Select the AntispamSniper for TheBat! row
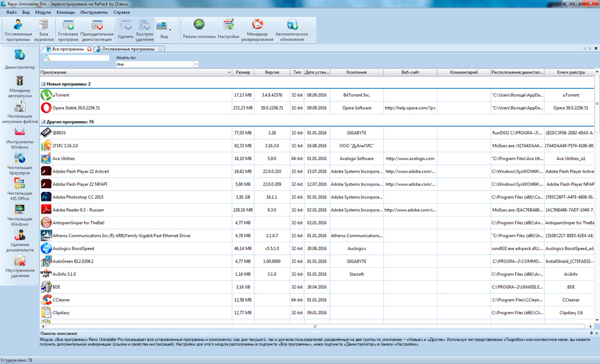 pos(317,222)
